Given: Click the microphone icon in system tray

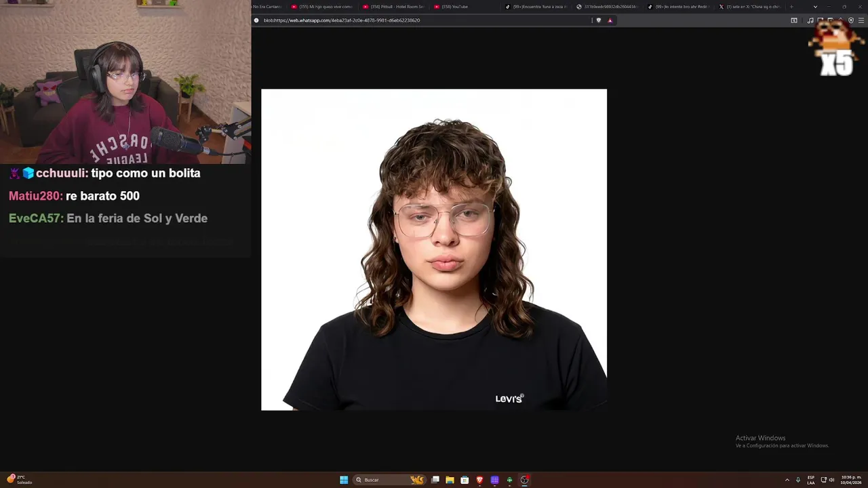Looking at the screenshot, I should point(798,480).
